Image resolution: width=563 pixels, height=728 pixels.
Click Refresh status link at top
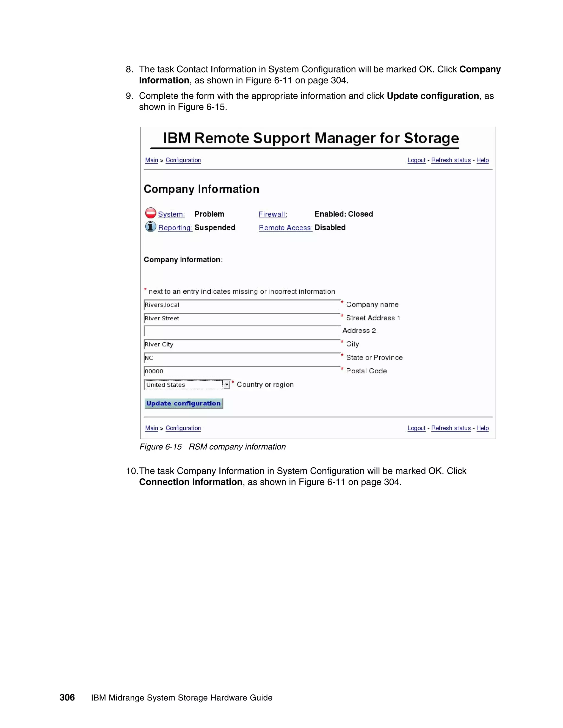(451, 160)
